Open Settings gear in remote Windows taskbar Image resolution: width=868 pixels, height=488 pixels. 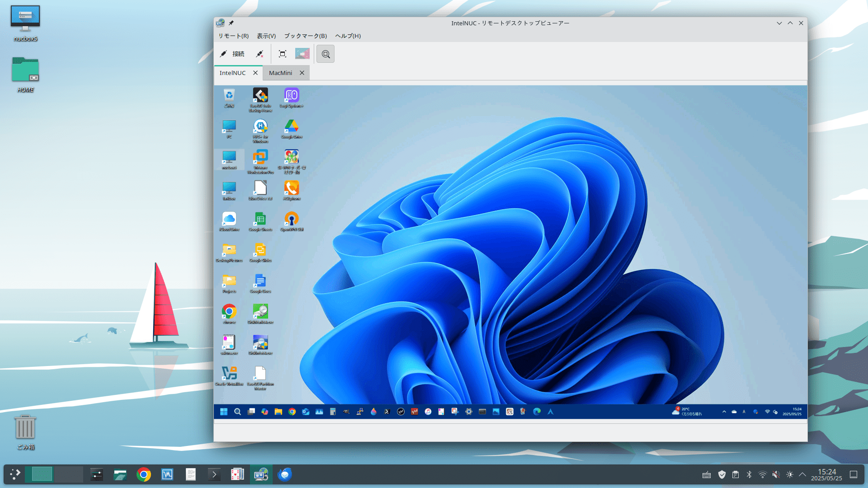tap(469, 412)
